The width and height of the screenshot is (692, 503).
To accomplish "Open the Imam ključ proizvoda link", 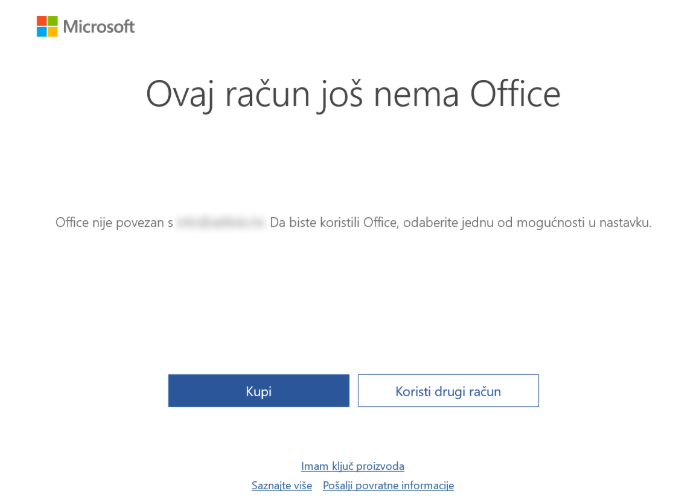I will point(353,466).
